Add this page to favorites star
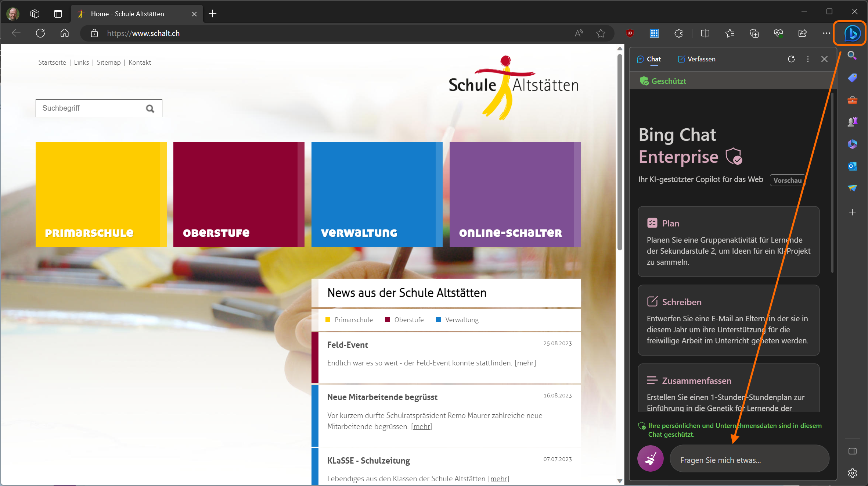 pos(601,33)
